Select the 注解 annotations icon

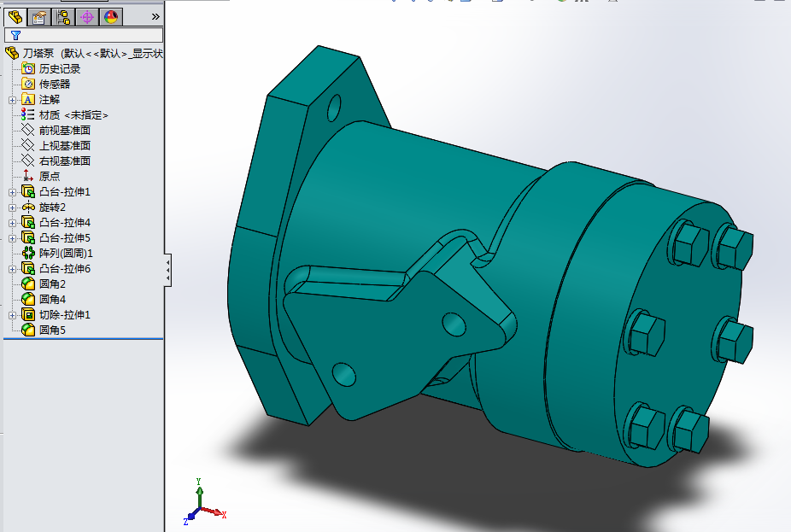pos(28,99)
